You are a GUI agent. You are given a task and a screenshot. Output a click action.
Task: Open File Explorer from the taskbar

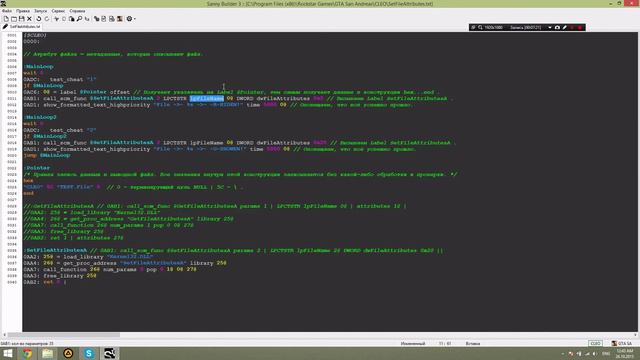tap(48, 353)
